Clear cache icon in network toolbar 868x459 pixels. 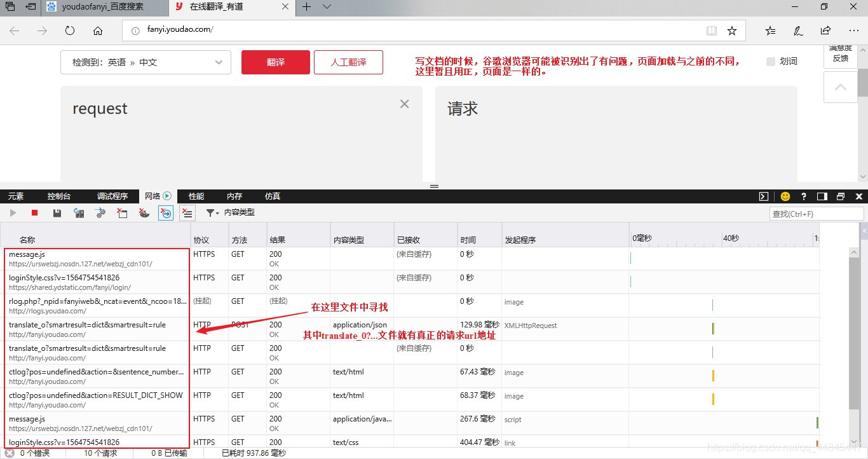point(122,214)
